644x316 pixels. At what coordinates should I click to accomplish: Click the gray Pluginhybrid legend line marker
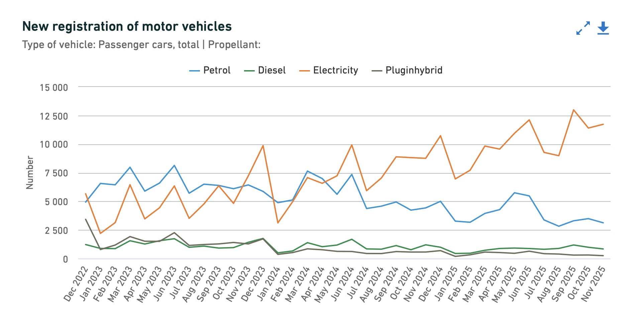coord(377,71)
